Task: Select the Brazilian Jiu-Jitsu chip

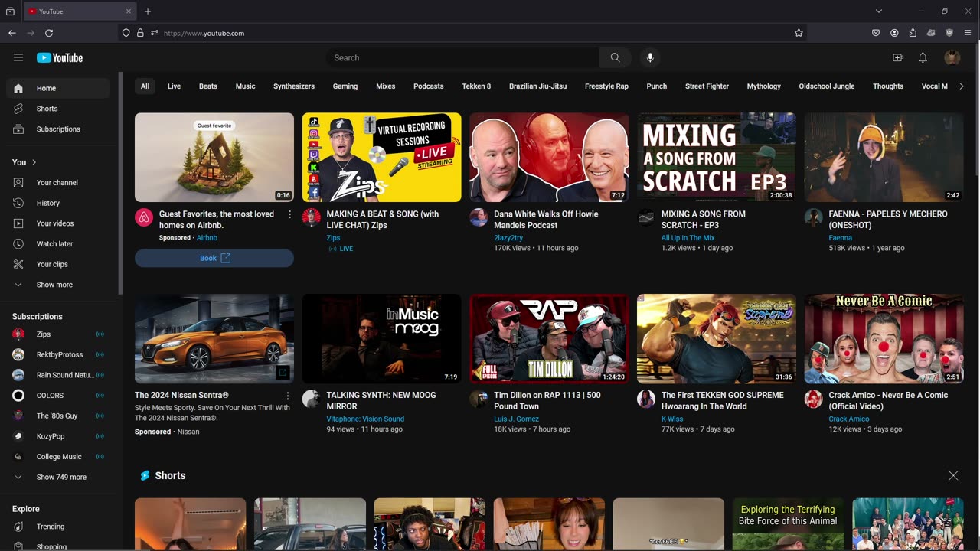Action: click(x=537, y=86)
